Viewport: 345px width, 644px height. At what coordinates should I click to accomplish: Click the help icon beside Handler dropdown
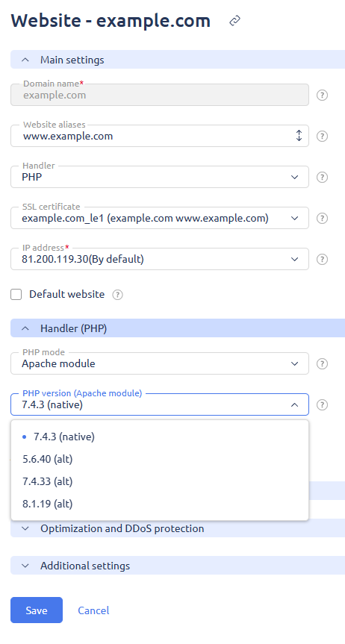(323, 178)
